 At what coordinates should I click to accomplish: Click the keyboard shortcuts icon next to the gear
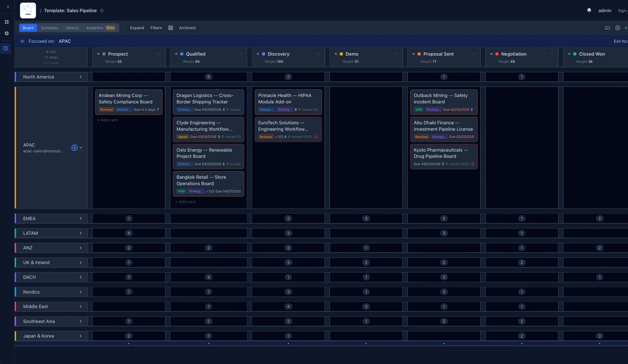click(x=607, y=28)
